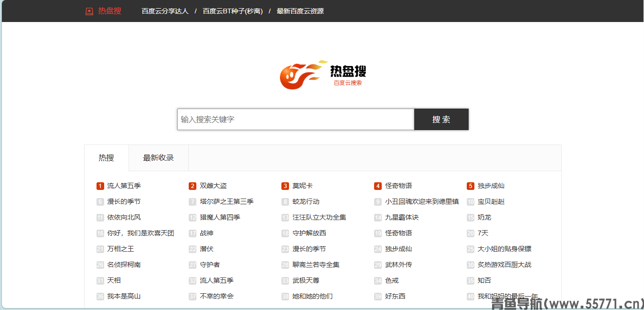
Task: Open 大小姐的贴身保镖 link
Action: 504,249
